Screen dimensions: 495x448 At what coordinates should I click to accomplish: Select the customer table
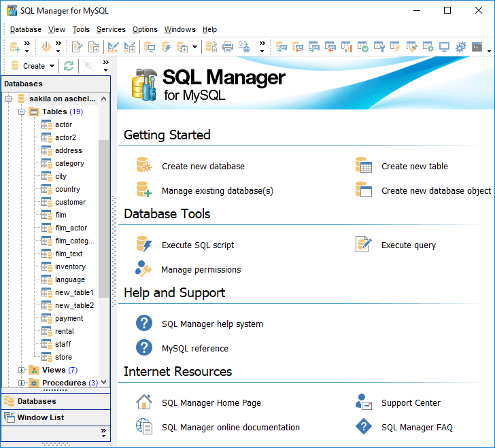point(70,202)
